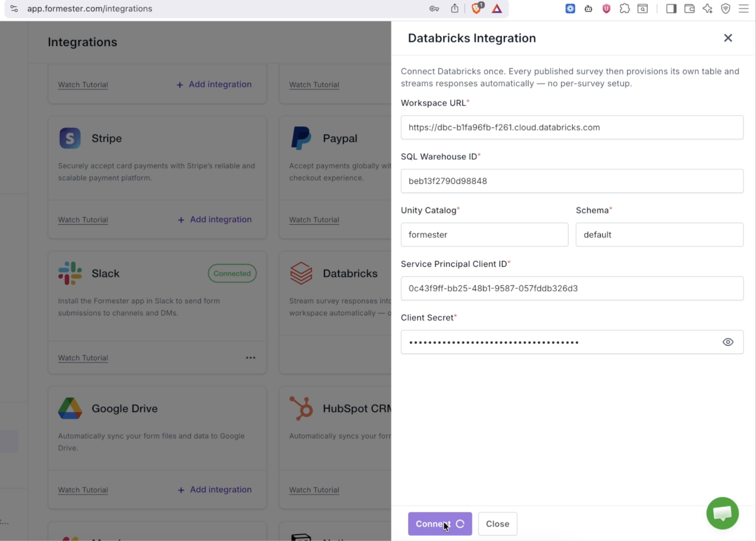This screenshot has width=756, height=541.
Task: Click the HubSpot CRM logo icon
Action: click(x=301, y=408)
